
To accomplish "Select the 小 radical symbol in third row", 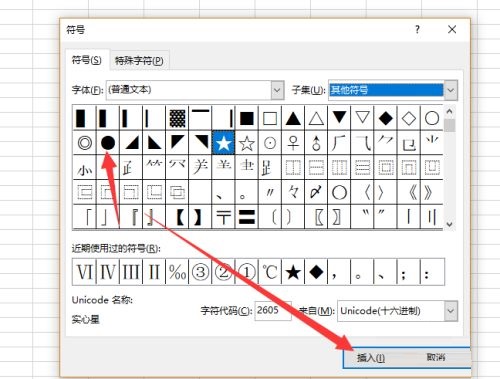I will point(84,168).
